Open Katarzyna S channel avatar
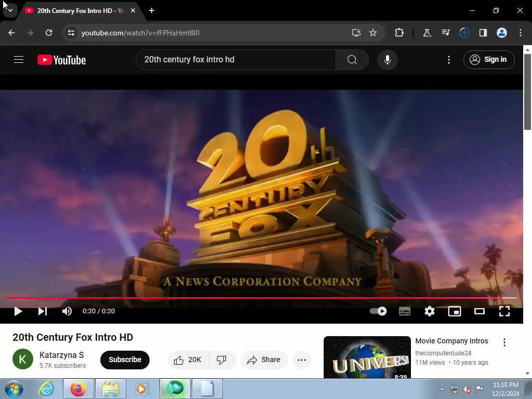 tap(23, 359)
